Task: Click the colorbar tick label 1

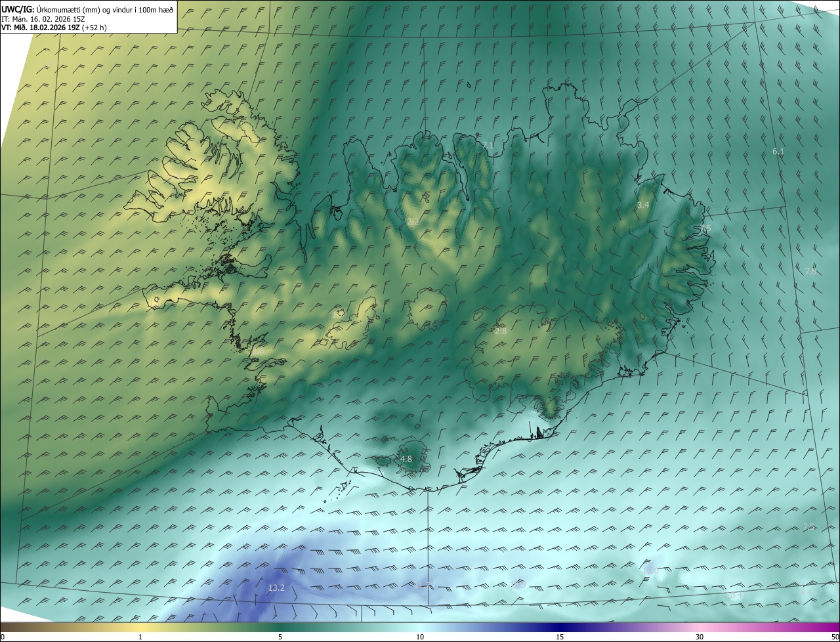Action: pyautogui.click(x=140, y=637)
